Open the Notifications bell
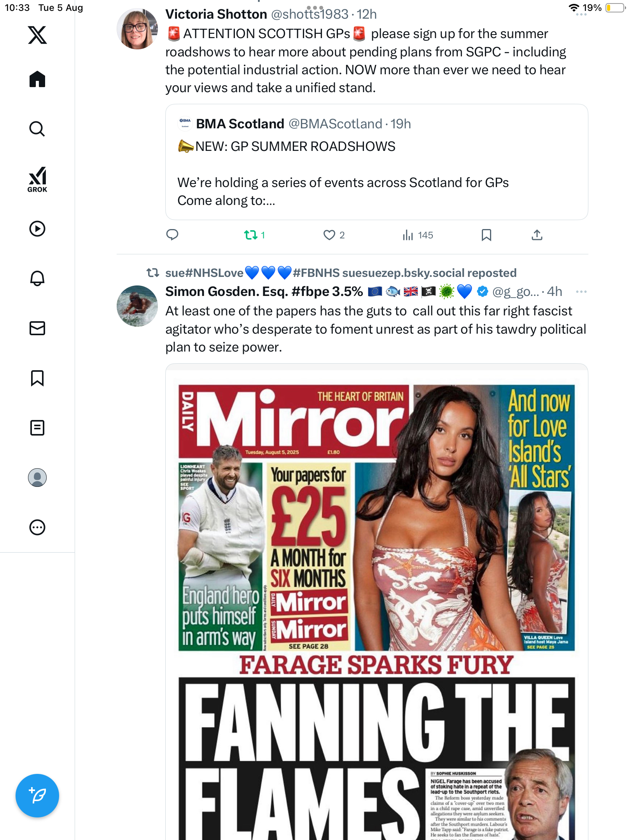This screenshot has width=630, height=840. pos(37,278)
